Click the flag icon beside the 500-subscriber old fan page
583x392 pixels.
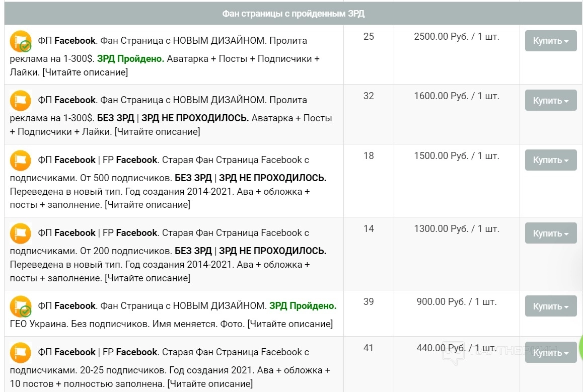[x=21, y=161]
